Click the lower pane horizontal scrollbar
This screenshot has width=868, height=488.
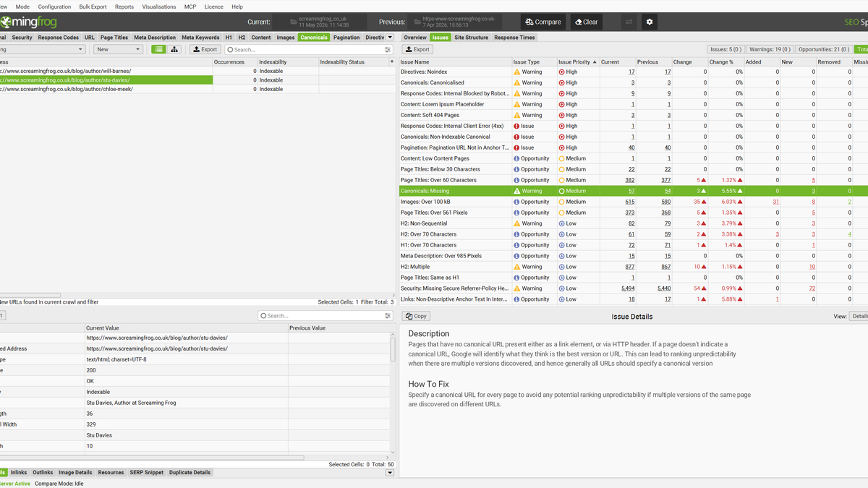click(152, 457)
